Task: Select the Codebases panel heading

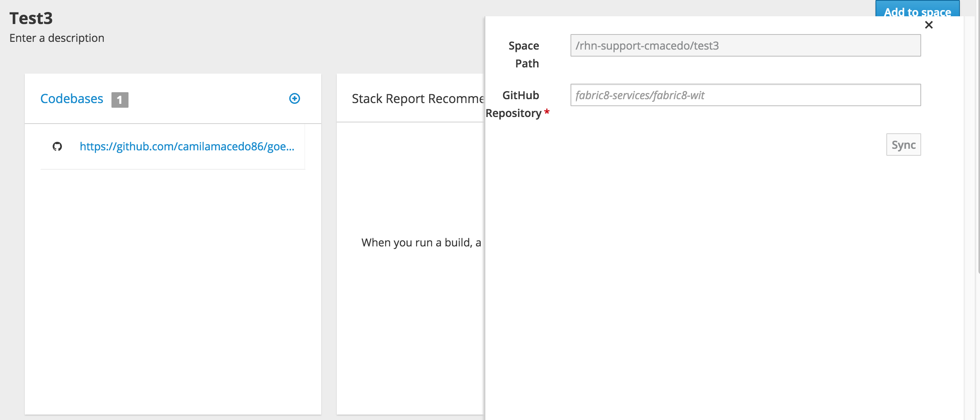Action: tap(72, 98)
